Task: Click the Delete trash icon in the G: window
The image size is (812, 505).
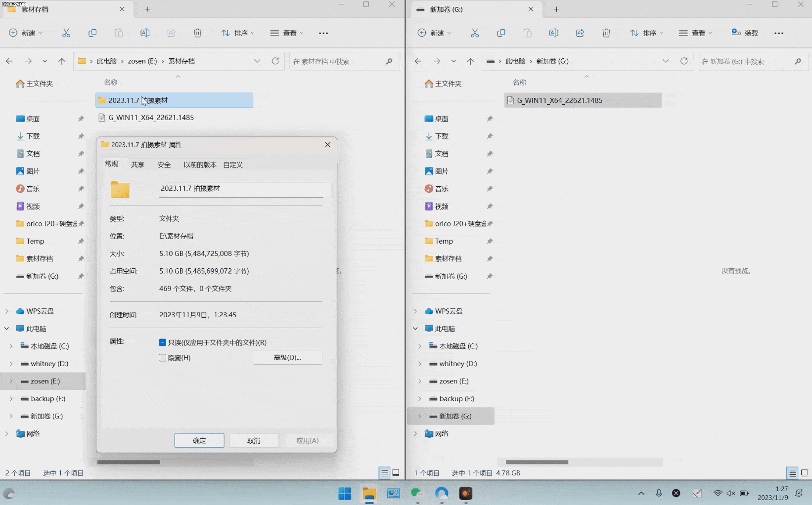Action: click(x=606, y=33)
